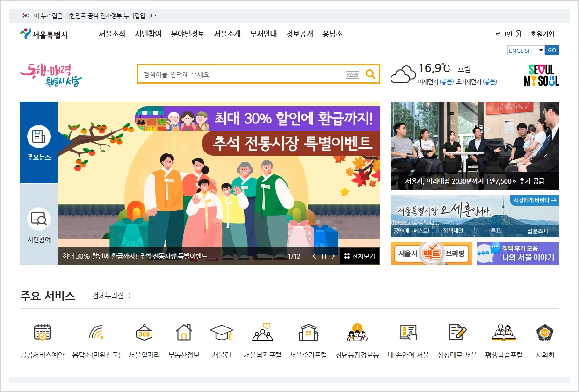Open the 미리내집 news photo
The height and width of the screenshot is (392, 579).
pyautogui.click(x=475, y=146)
